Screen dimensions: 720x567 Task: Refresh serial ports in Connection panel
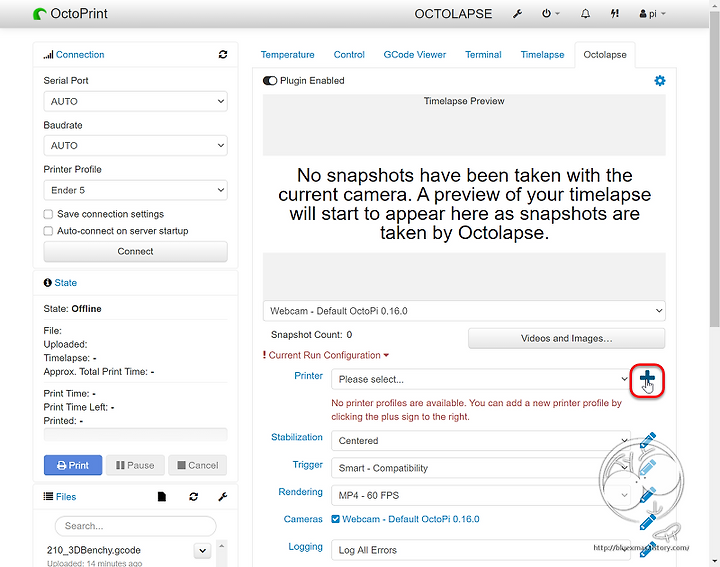coord(223,54)
